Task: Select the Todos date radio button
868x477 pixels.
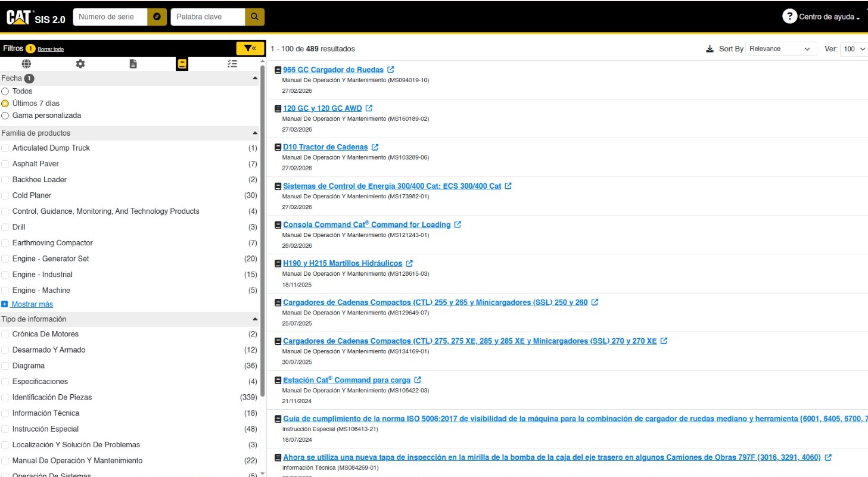Action: (5, 91)
